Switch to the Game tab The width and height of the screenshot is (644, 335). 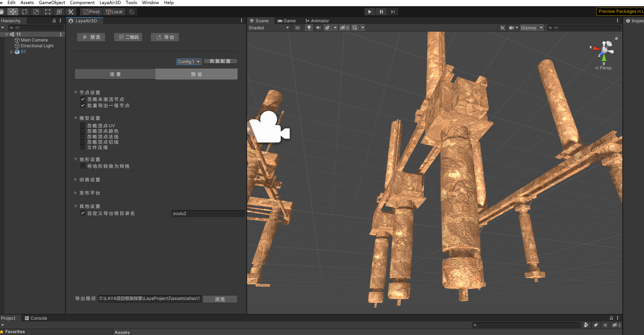pos(287,21)
